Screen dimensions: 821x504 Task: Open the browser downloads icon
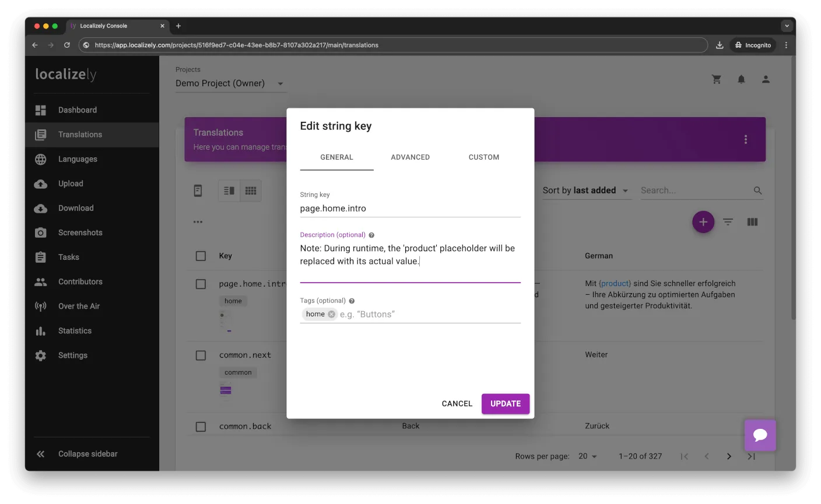click(720, 45)
